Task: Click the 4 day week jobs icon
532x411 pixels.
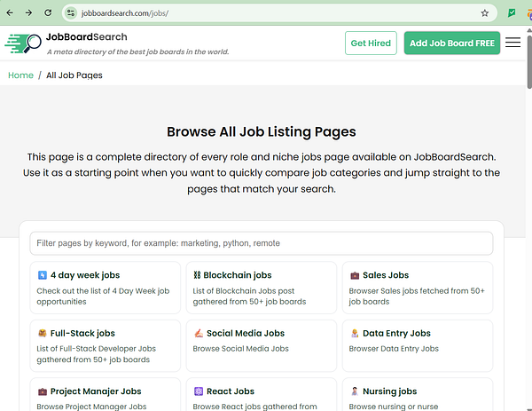Action: coord(42,275)
